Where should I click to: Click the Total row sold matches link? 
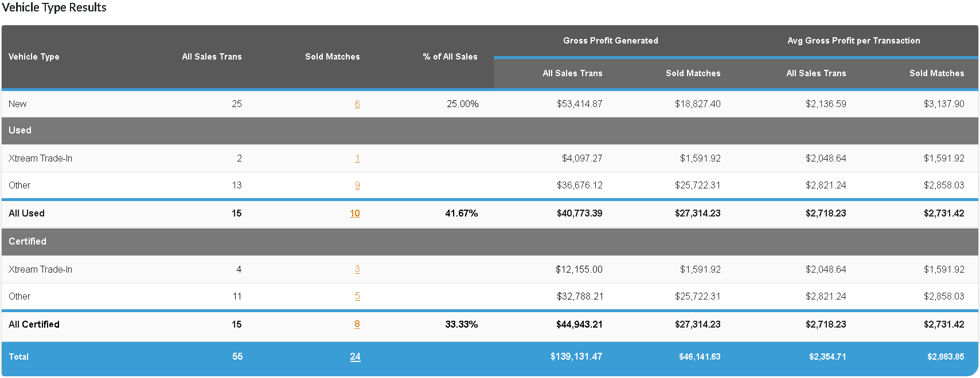point(355,356)
